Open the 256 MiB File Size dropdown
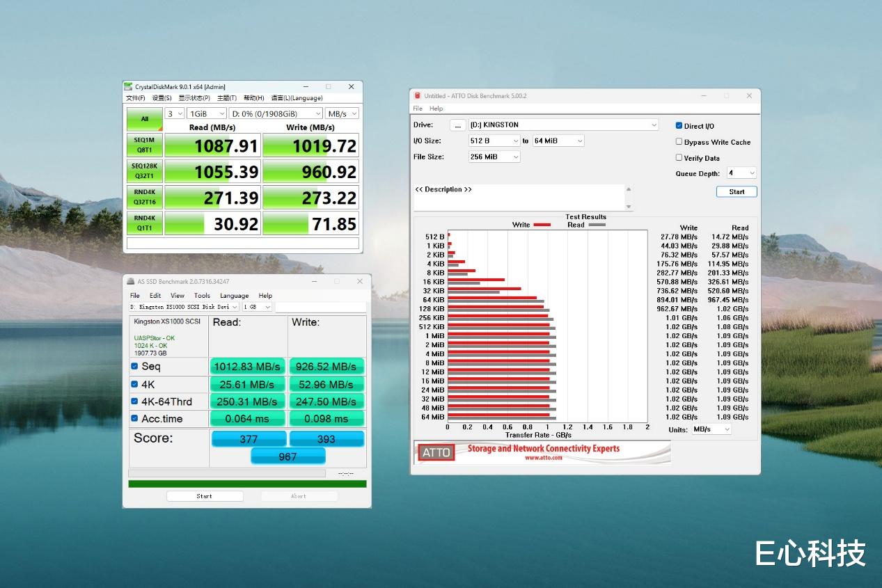This screenshot has width=882, height=588. 495,157
